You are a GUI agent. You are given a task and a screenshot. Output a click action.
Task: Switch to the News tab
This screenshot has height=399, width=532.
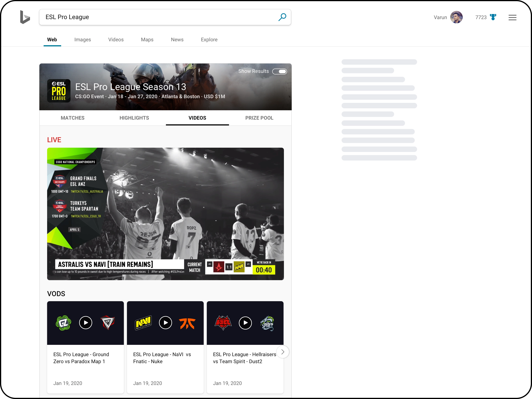tap(177, 40)
